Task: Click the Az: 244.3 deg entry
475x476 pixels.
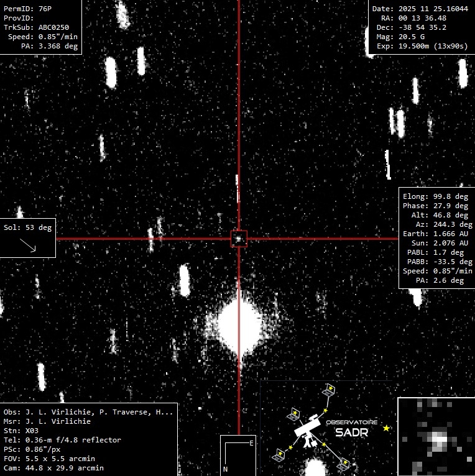Action: click(444, 224)
